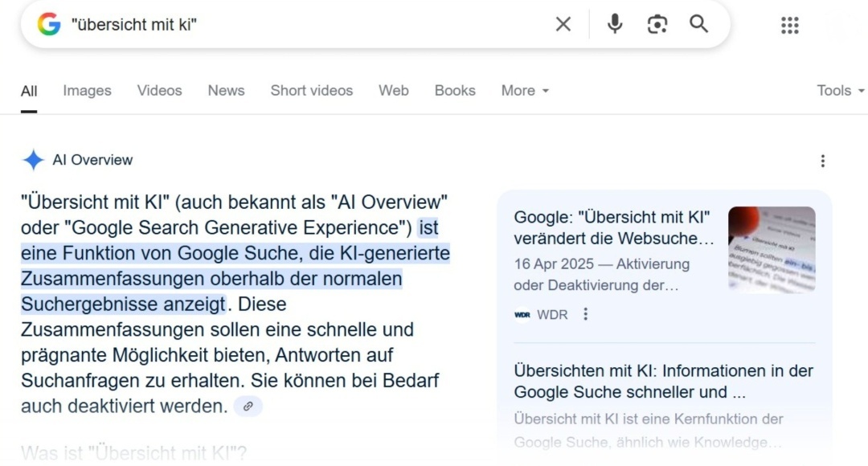The height and width of the screenshot is (466, 868).
Task: Switch to the Web tab
Action: tap(394, 91)
